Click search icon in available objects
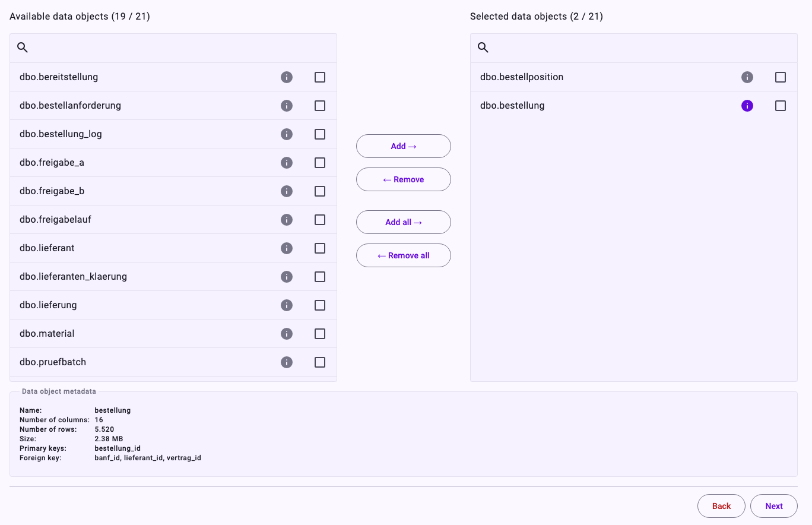 pos(23,48)
